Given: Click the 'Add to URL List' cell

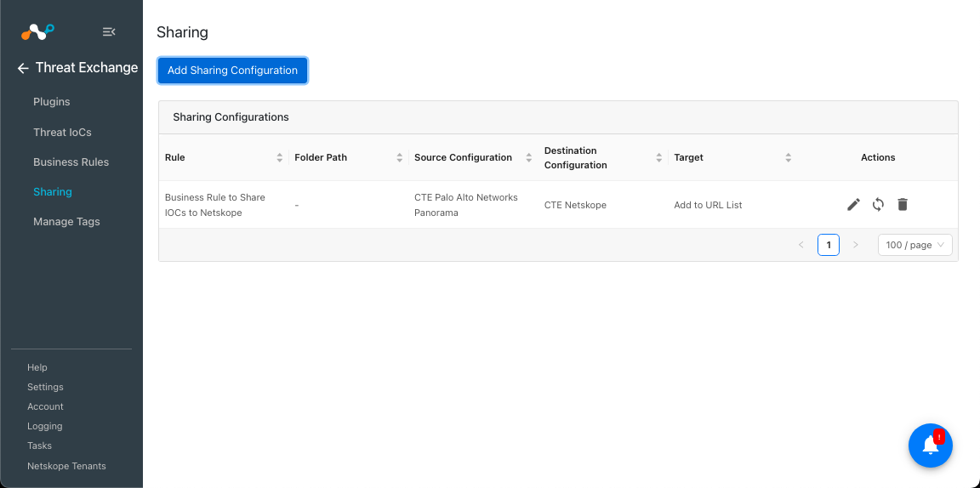Looking at the screenshot, I should coord(708,205).
